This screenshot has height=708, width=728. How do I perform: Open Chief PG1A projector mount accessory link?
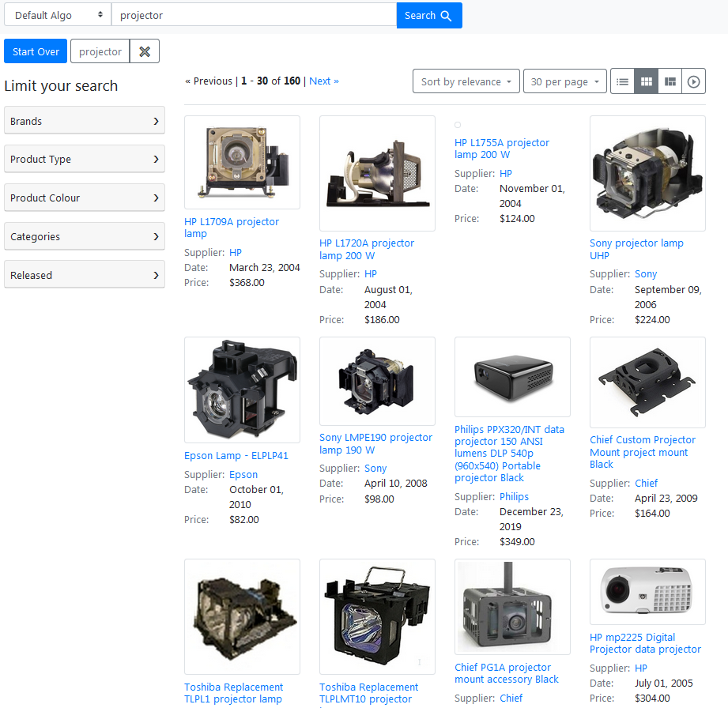point(507,673)
